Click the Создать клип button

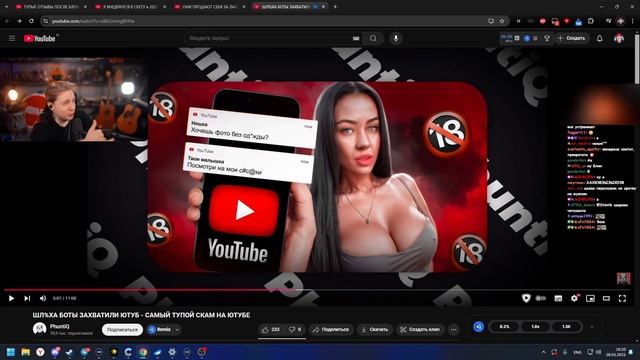(x=420, y=329)
